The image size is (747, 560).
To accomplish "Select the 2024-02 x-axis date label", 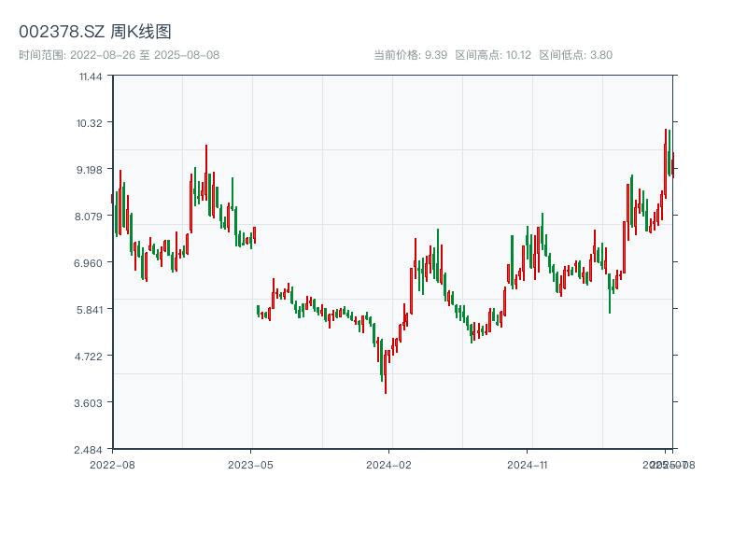I will (x=389, y=464).
